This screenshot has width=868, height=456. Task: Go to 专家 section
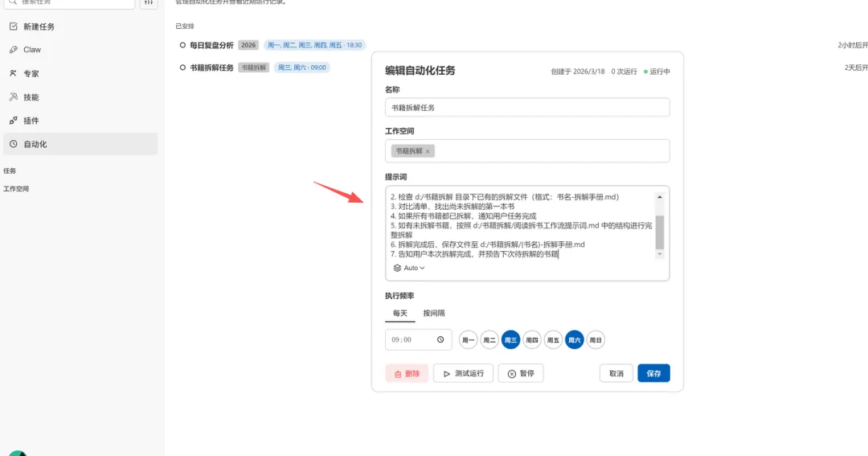(x=80, y=73)
